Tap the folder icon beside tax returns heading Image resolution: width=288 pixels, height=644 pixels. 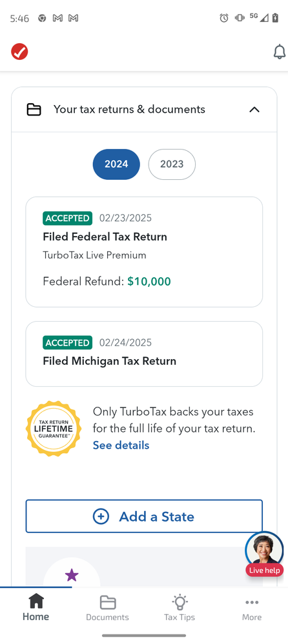point(34,110)
